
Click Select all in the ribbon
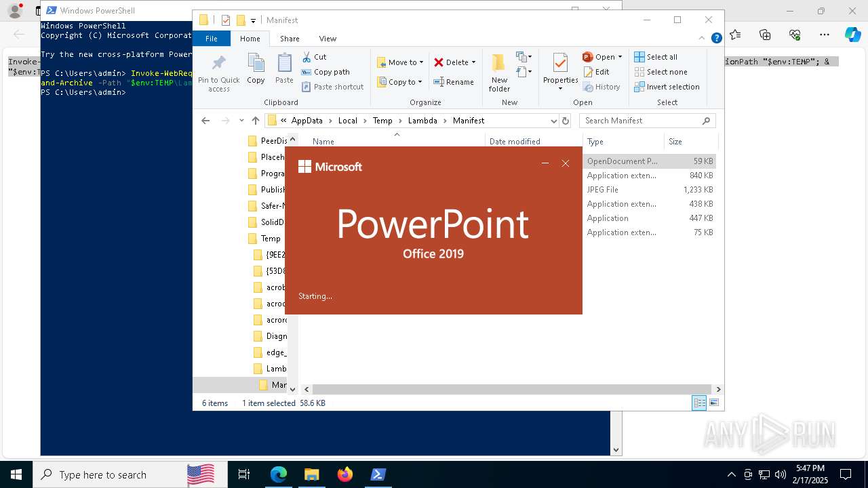tap(656, 57)
